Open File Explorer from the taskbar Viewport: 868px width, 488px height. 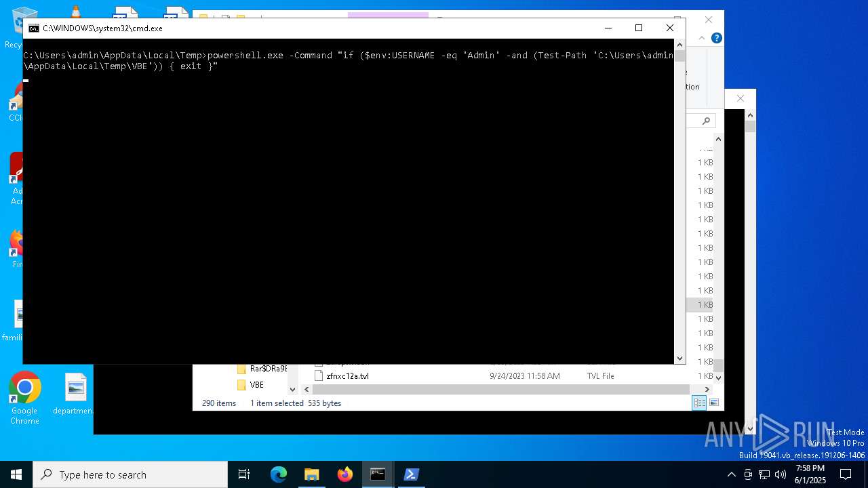[311, 474]
